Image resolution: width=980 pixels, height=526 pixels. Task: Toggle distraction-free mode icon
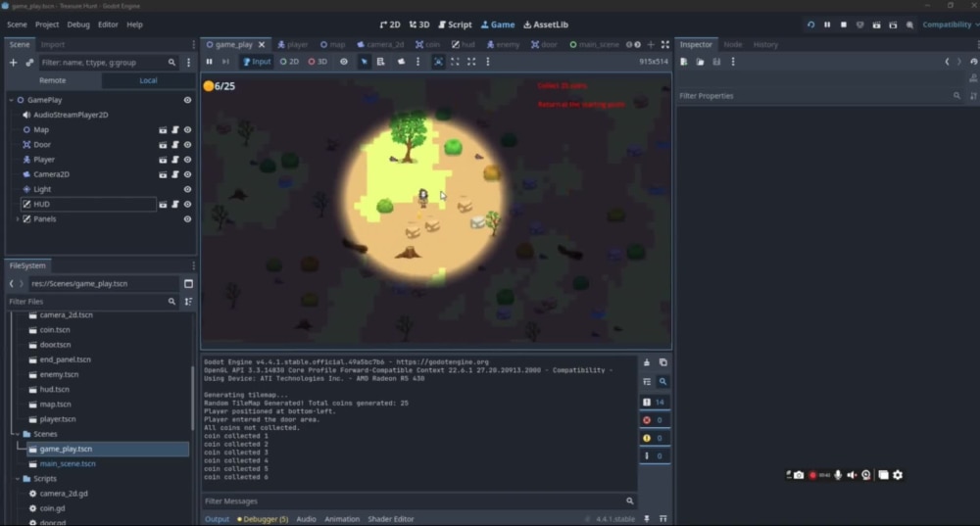(665, 44)
